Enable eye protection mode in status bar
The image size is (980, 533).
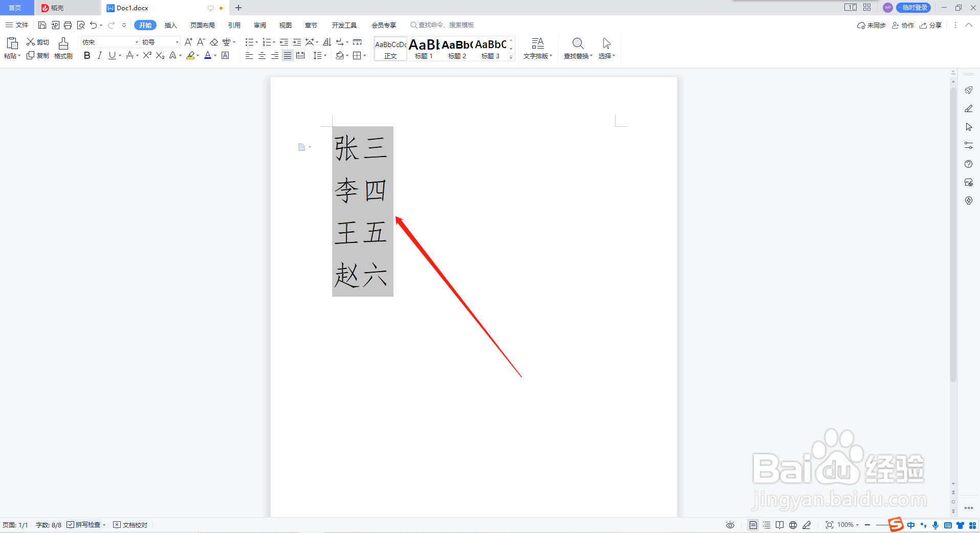pos(730,525)
